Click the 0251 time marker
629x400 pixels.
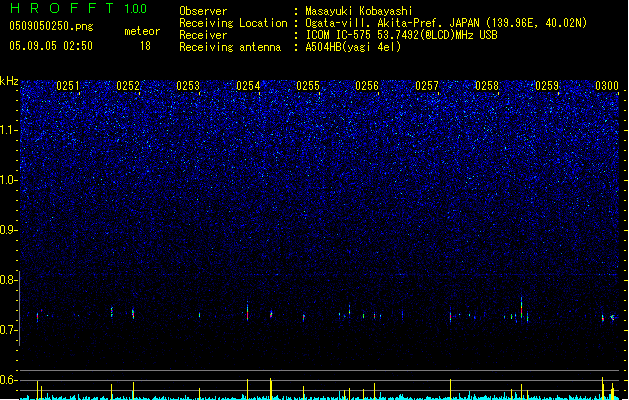(68, 86)
